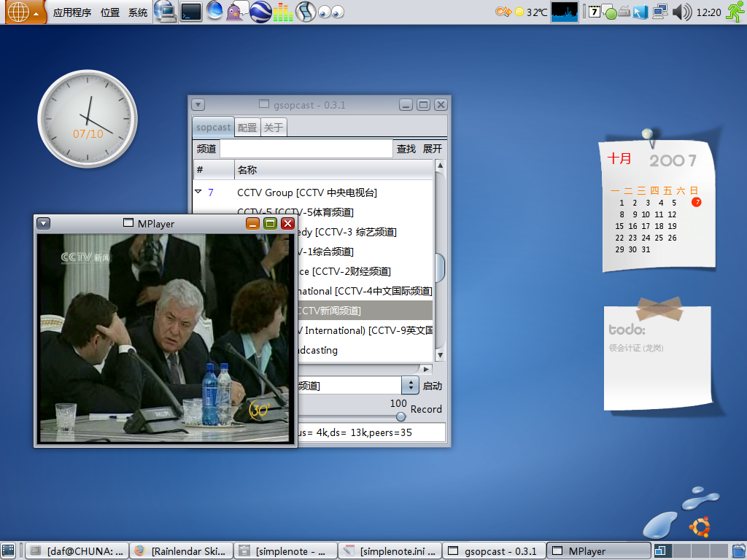The height and width of the screenshot is (560, 747).
Task: Click the Record button
Action: (426, 409)
